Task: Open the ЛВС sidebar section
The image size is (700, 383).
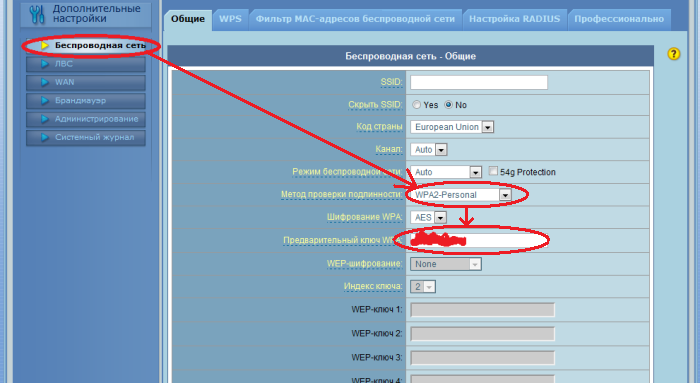Action: coord(86,64)
